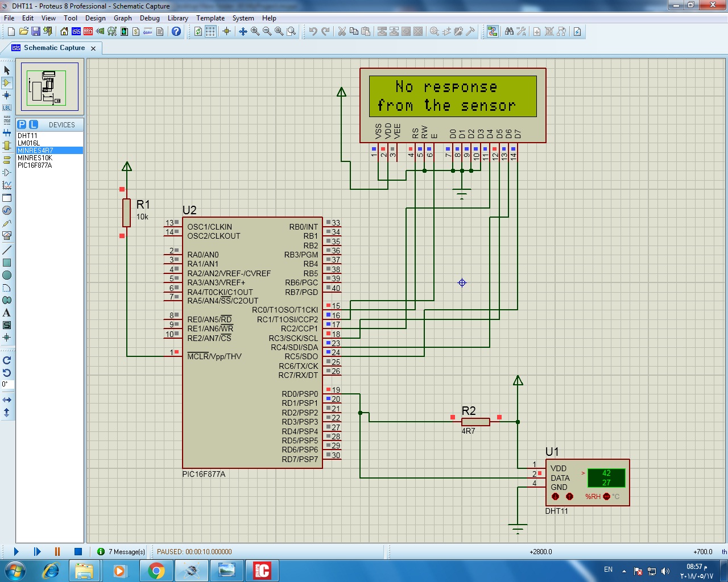The height and width of the screenshot is (582, 728).
Task: Select Wire Label Mode (LBL) tool
Action: click(7, 107)
